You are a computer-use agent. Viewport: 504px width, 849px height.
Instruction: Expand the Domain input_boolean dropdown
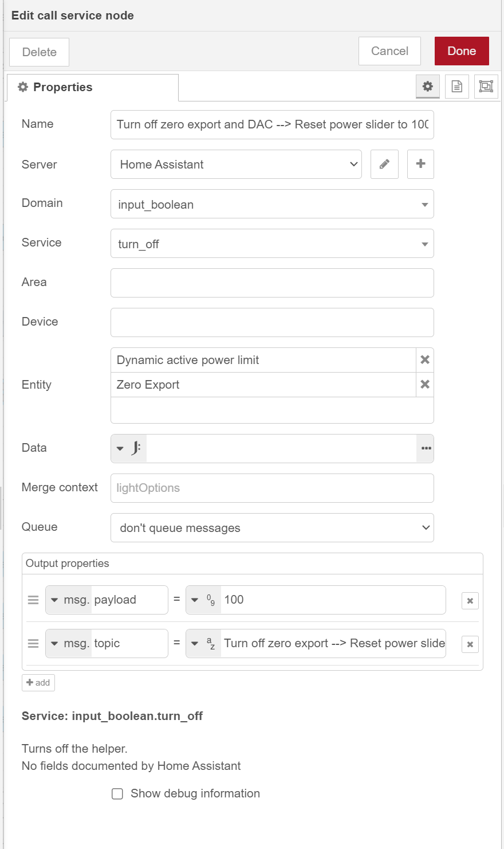pyautogui.click(x=424, y=205)
